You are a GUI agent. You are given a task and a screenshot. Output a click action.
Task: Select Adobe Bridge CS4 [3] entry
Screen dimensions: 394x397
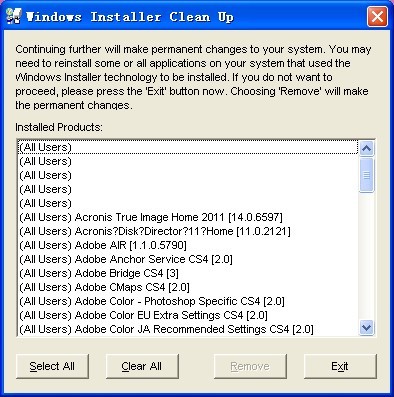[x=188, y=273]
